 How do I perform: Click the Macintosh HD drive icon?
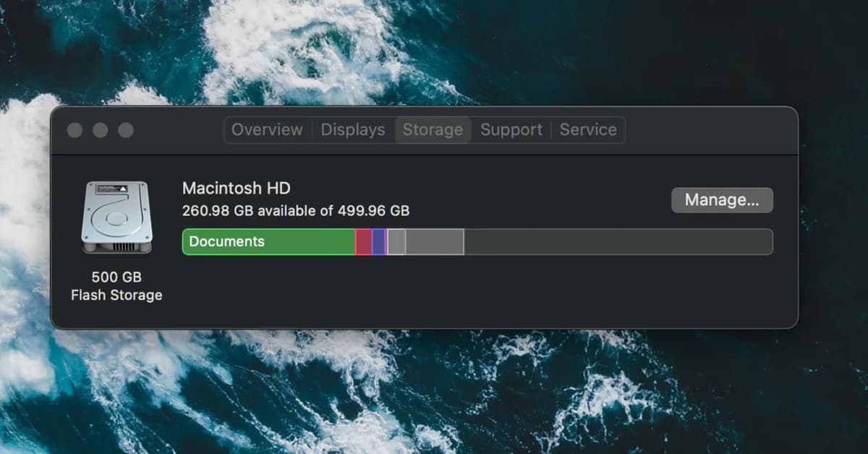pyautogui.click(x=116, y=217)
